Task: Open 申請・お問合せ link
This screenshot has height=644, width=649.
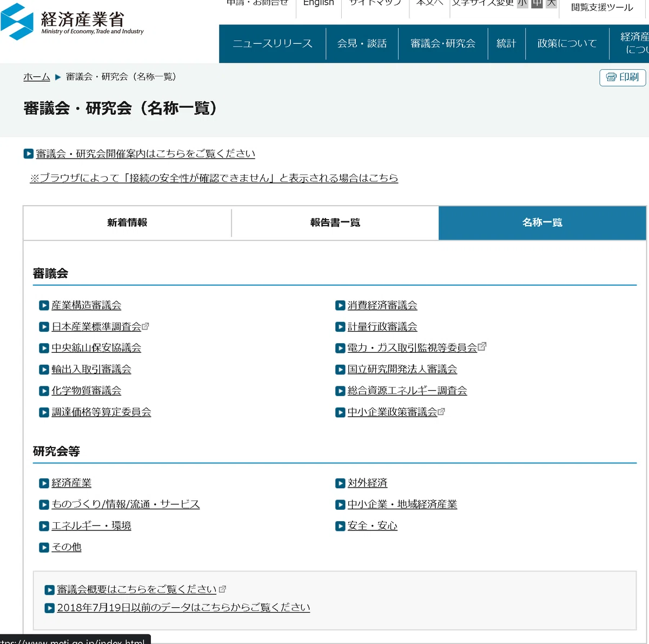Action: [257, 3]
